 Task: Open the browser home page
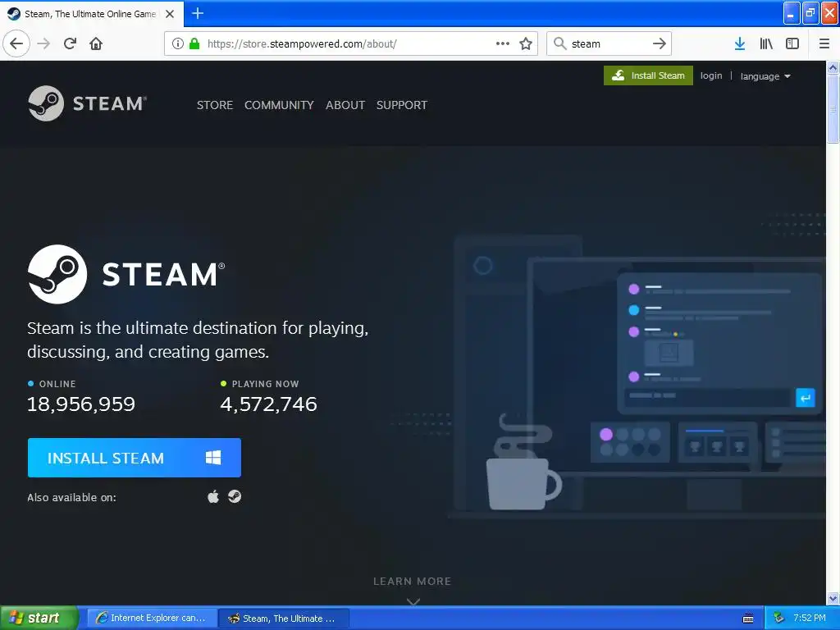coord(96,43)
